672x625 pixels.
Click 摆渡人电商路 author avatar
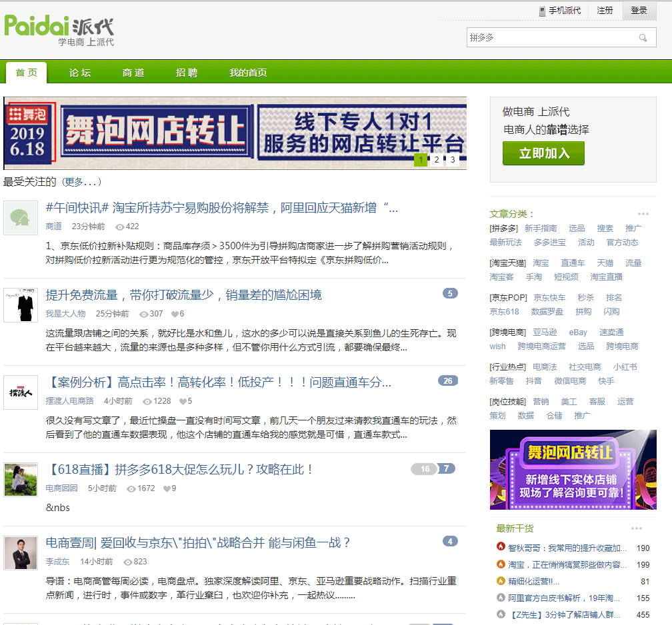point(21,392)
